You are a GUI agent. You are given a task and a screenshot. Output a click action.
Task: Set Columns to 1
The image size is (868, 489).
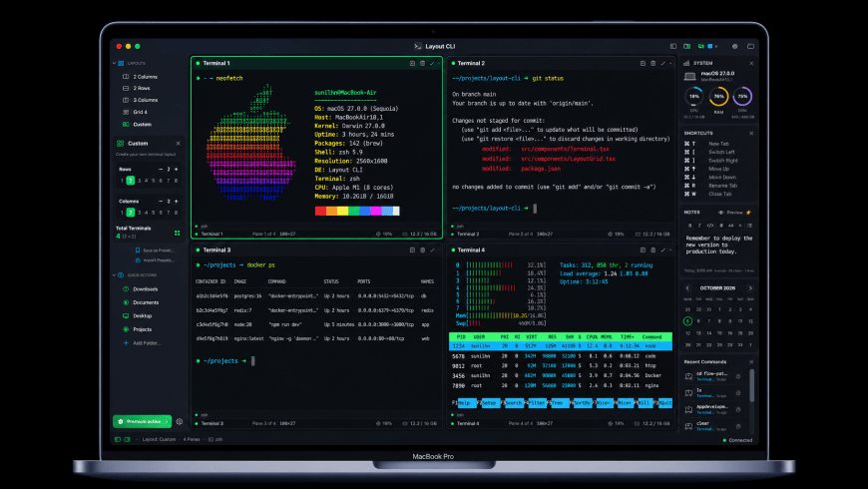(x=122, y=213)
